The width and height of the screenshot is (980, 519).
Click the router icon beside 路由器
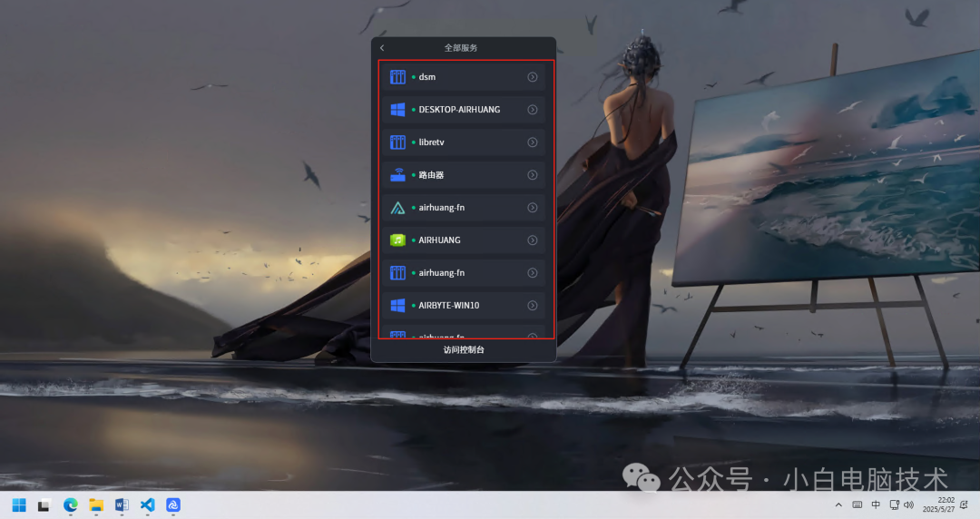(397, 175)
